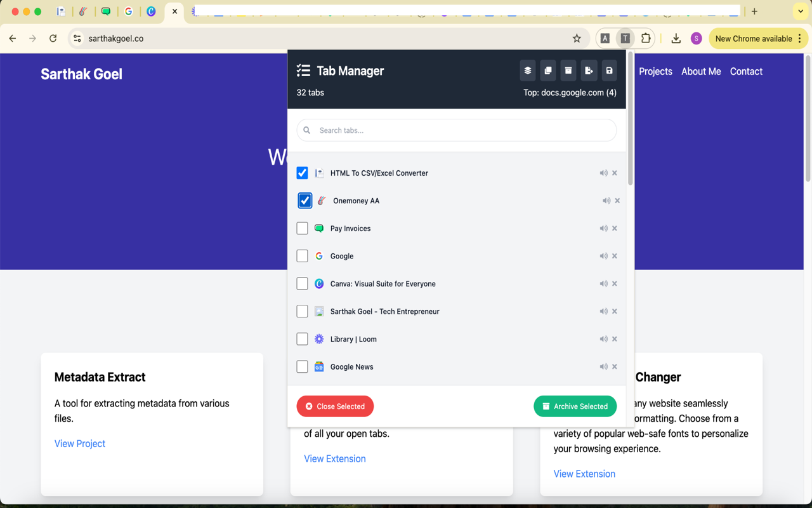Open a new tab with plus button
Viewport: 812px width, 508px height.
[754, 11]
